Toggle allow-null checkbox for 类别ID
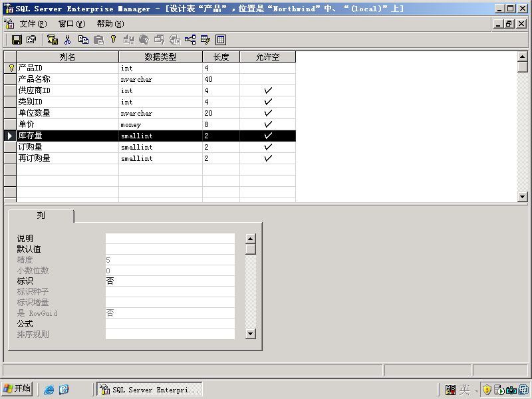The width and height of the screenshot is (532, 399). click(x=268, y=102)
